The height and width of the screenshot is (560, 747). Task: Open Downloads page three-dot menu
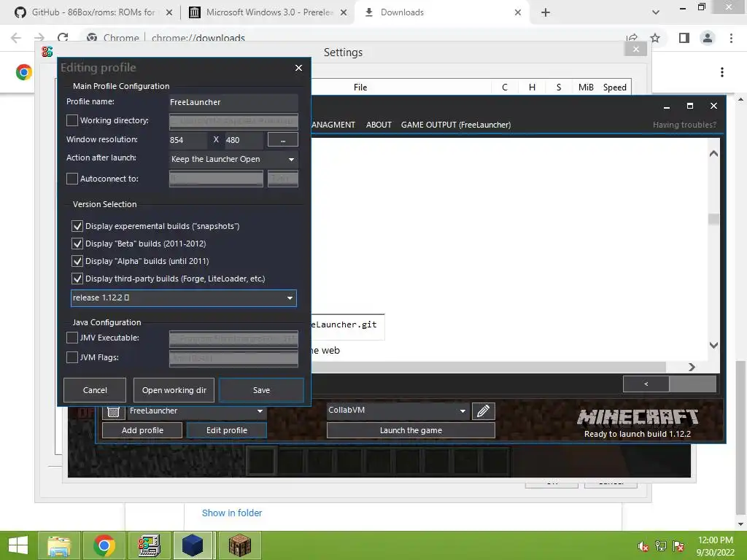(x=722, y=72)
